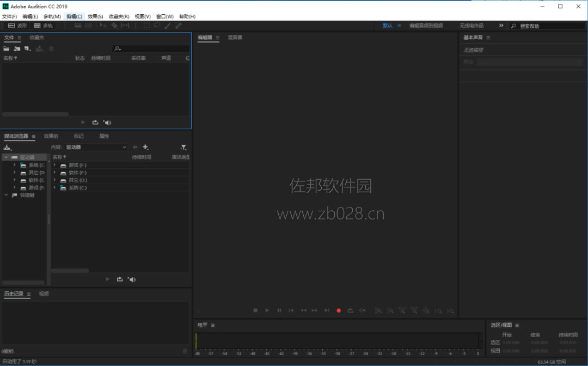Image resolution: width=588 pixels, height=366 pixels.
Task: Open the 窗口(W) menu
Action: pos(165,16)
